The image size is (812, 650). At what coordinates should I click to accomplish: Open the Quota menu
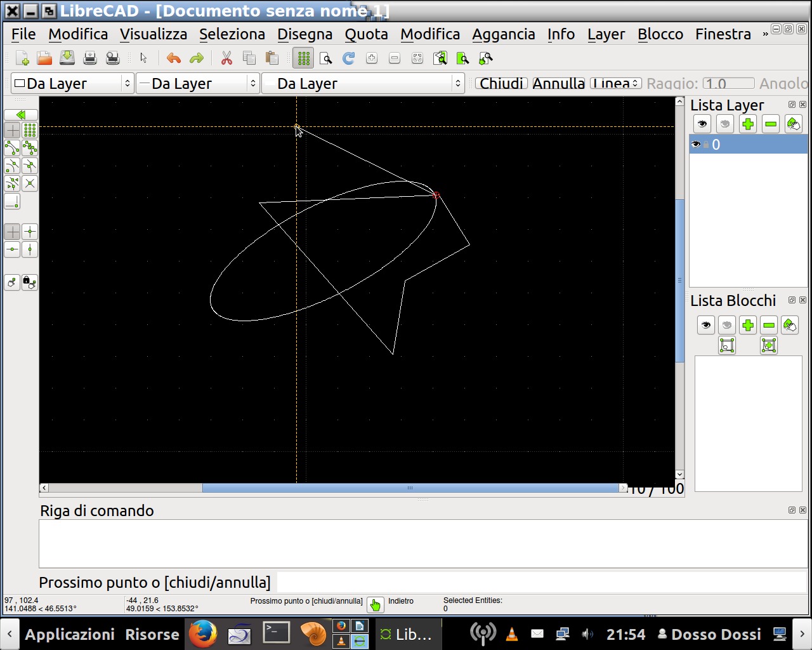click(366, 34)
